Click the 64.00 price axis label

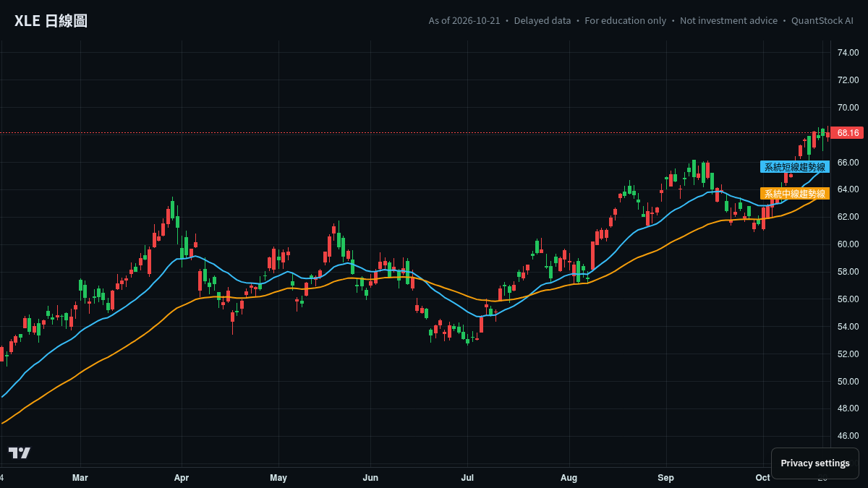pyautogui.click(x=848, y=189)
